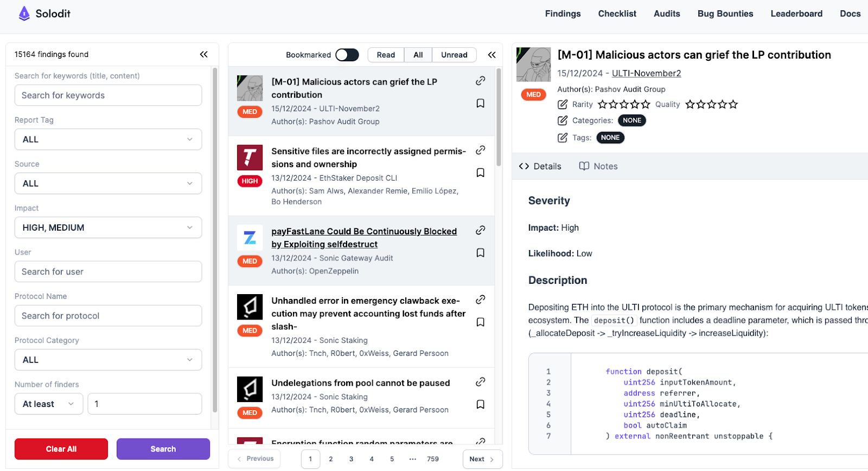Image resolution: width=868 pixels, height=471 pixels.
Task: Collapse the search filters panel
Action: coord(204,54)
